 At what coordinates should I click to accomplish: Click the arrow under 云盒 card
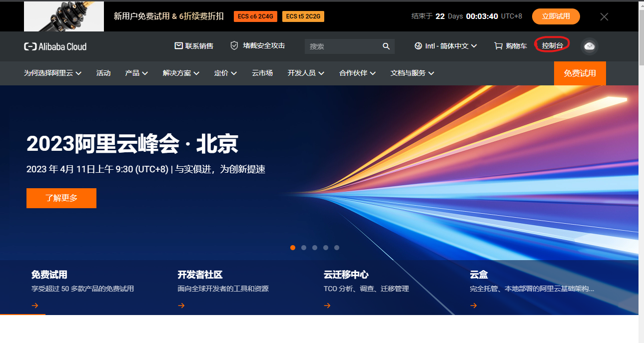tap(474, 306)
